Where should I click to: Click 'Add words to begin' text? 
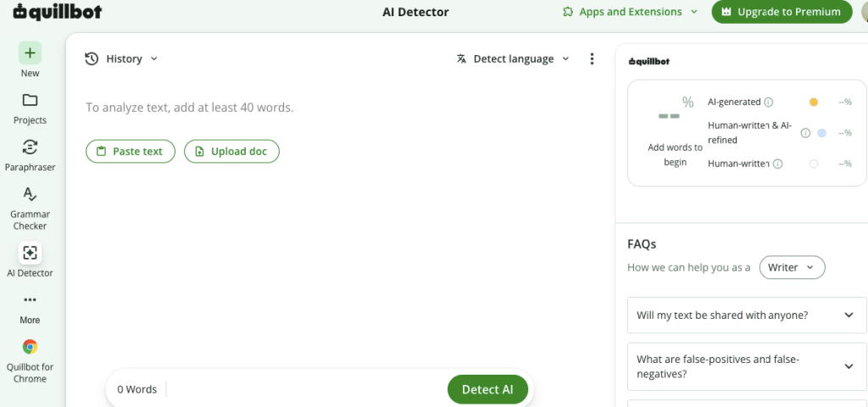675,155
